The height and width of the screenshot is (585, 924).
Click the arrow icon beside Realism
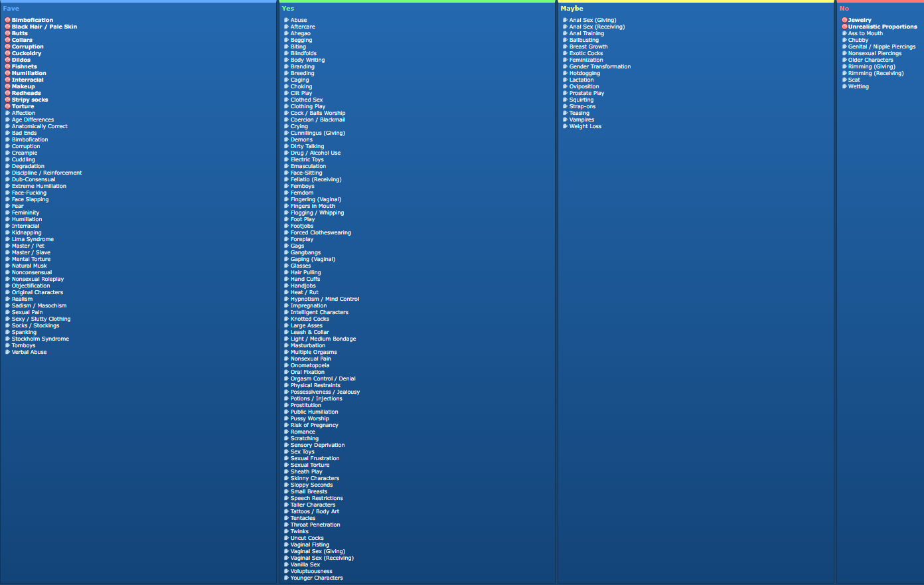(8, 299)
